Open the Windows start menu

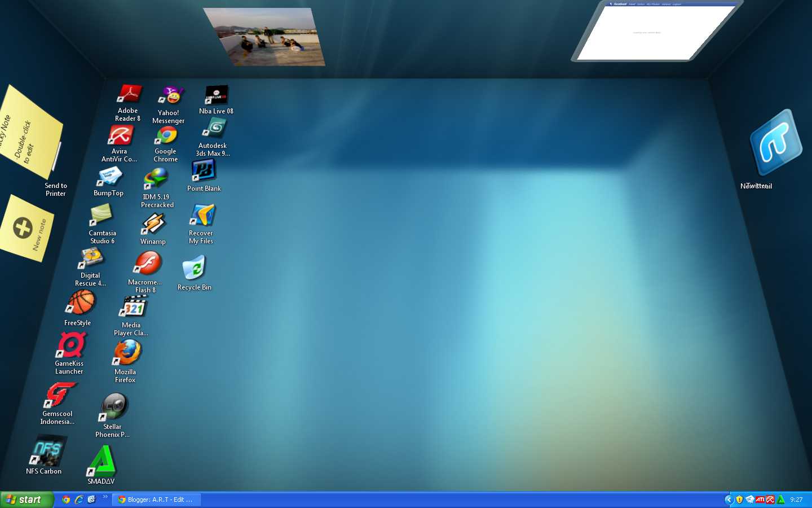tap(27, 500)
